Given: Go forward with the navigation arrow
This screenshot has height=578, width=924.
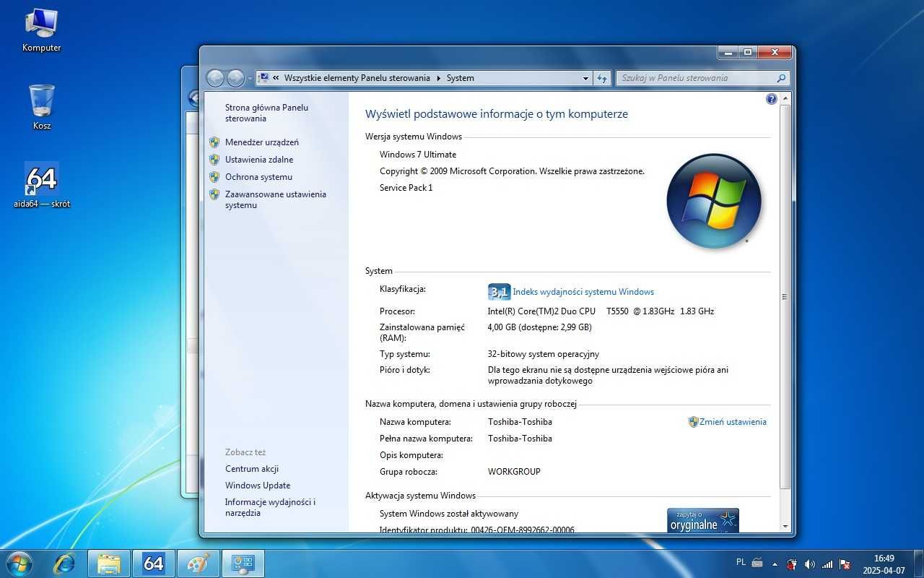Looking at the screenshot, I should [235, 78].
